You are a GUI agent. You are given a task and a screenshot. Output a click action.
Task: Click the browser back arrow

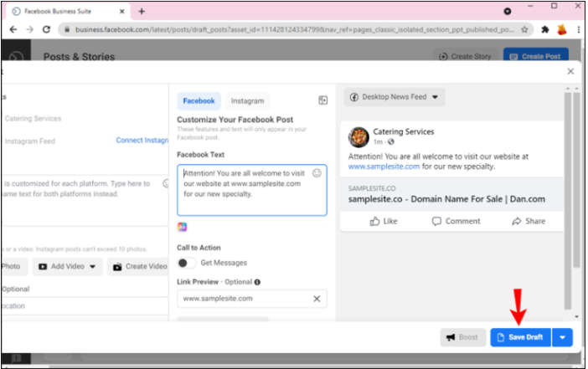click(x=13, y=29)
